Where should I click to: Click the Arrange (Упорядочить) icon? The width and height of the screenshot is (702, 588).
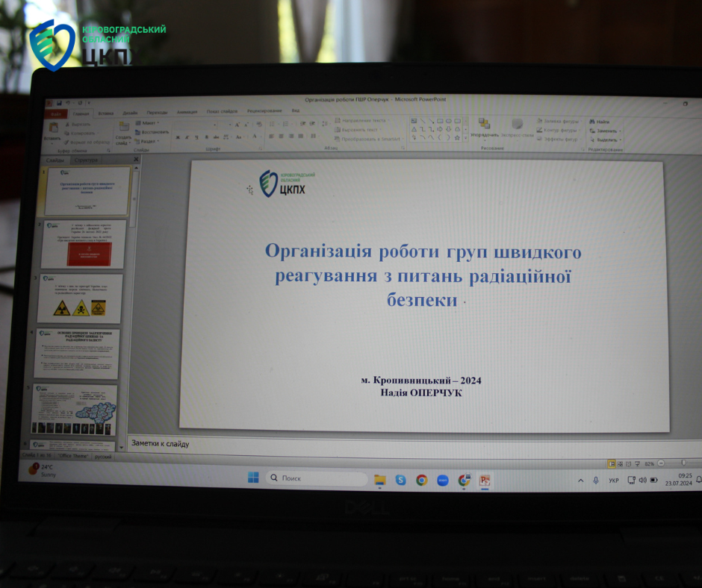click(485, 126)
